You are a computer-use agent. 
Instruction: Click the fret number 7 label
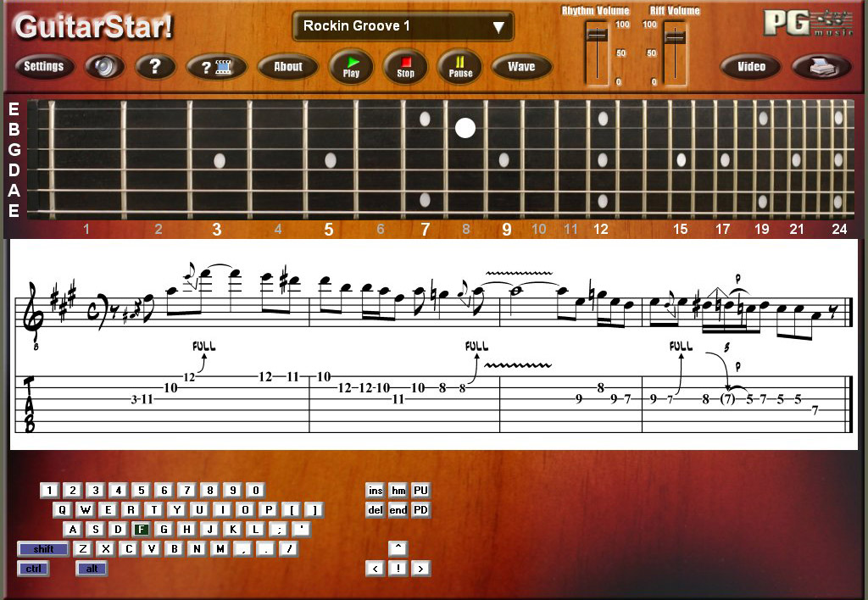click(426, 229)
